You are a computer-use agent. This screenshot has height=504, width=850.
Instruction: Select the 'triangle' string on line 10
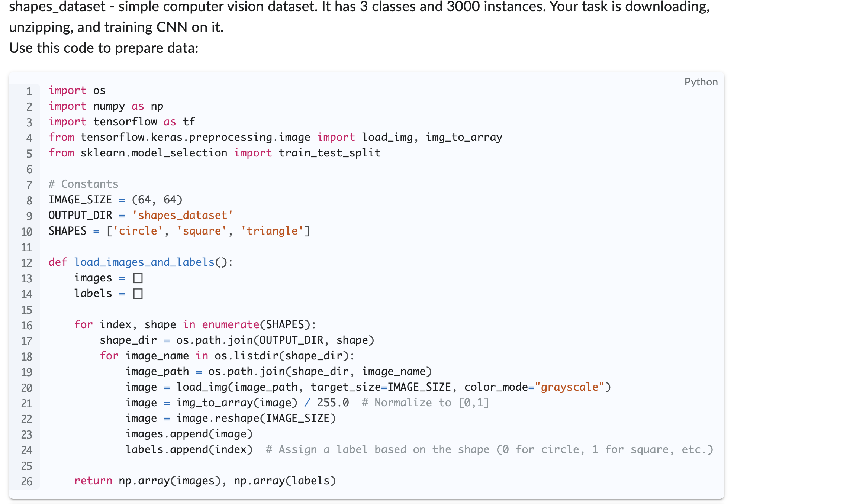(x=273, y=230)
